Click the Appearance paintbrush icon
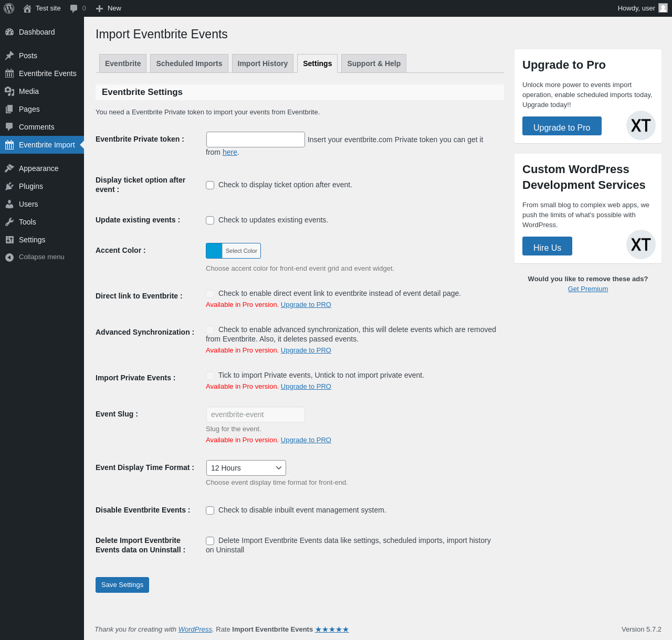 9,168
